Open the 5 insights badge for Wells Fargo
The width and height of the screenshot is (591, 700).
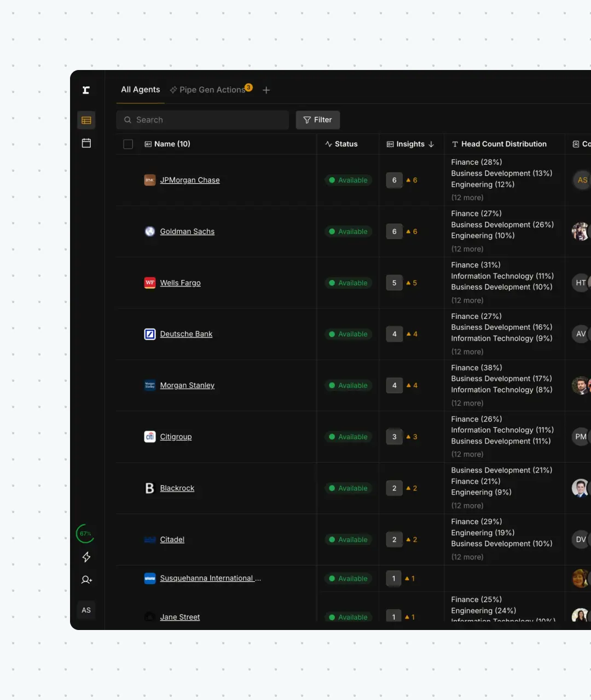point(394,283)
